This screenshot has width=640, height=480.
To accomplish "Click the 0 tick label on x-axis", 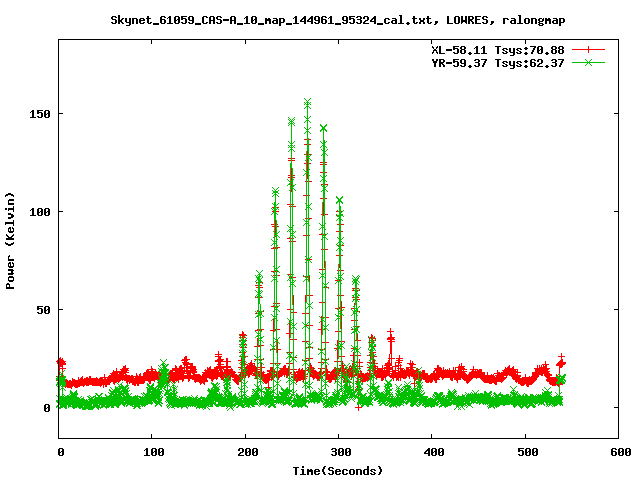I will tap(59, 453).
